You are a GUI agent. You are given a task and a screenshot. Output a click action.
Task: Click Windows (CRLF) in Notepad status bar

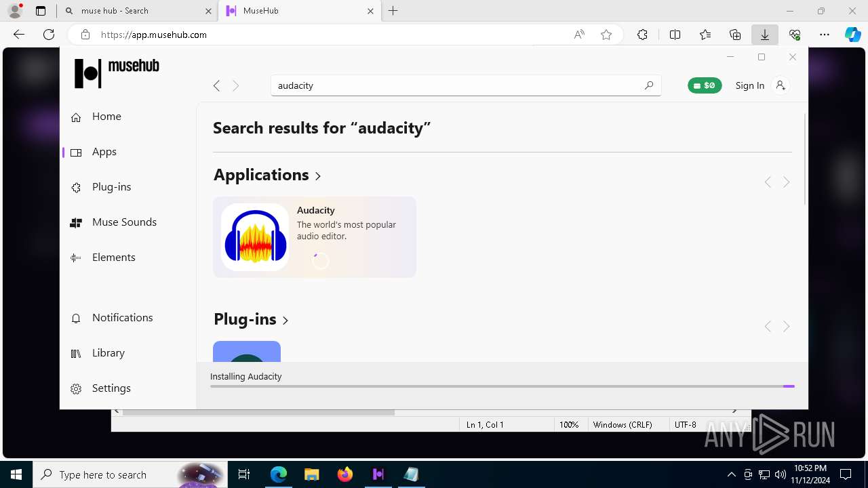click(623, 425)
